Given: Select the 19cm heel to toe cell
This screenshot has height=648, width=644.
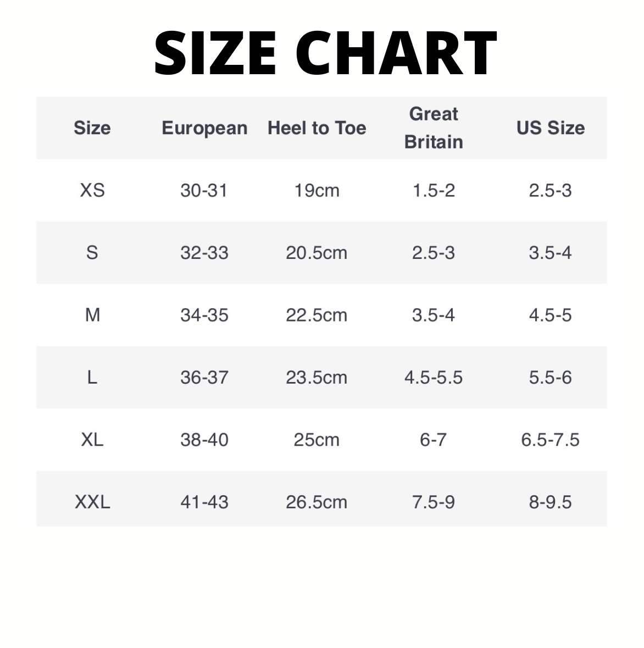Looking at the screenshot, I should (x=317, y=190).
